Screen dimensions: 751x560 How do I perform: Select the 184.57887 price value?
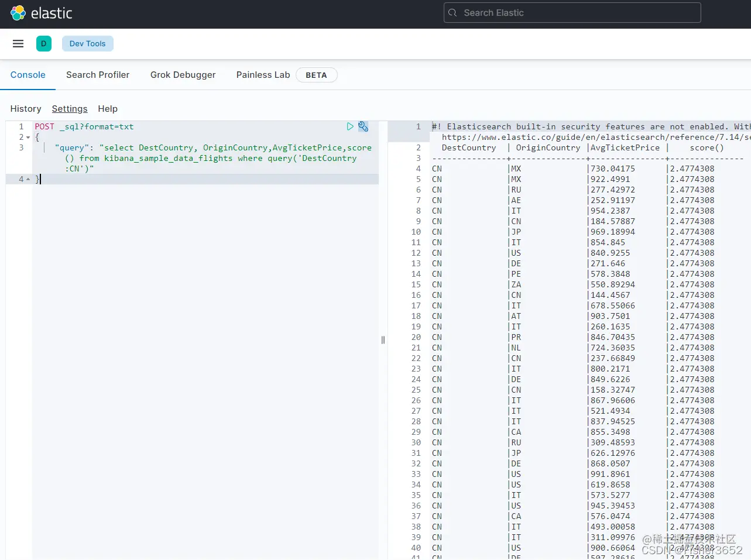[x=613, y=221]
